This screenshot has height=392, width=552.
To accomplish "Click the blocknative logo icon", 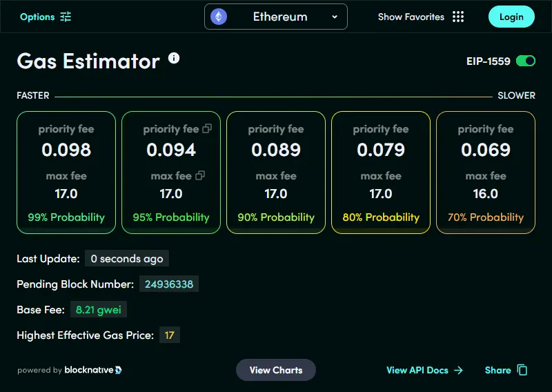I will (118, 370).
